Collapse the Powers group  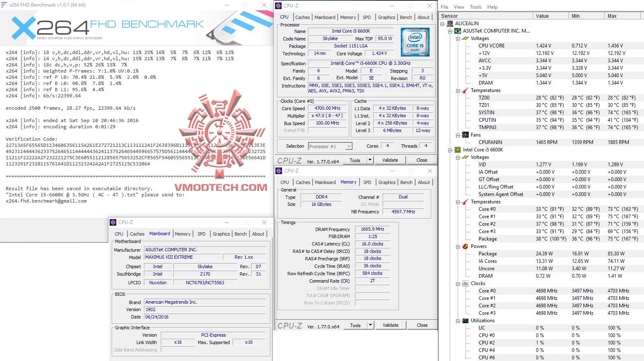[458, 247]
